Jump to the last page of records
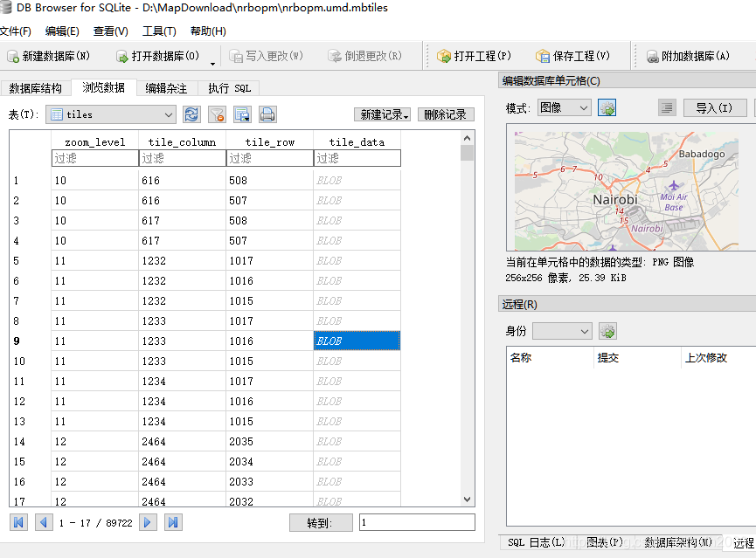Viewport: 756px width, 558px height. [x=173, y=522]
